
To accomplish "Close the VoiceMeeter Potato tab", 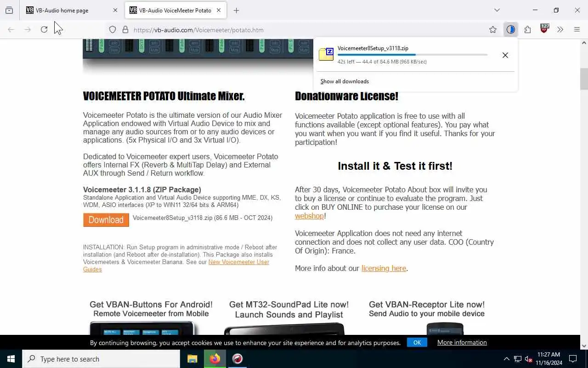I will coord(219,10).
